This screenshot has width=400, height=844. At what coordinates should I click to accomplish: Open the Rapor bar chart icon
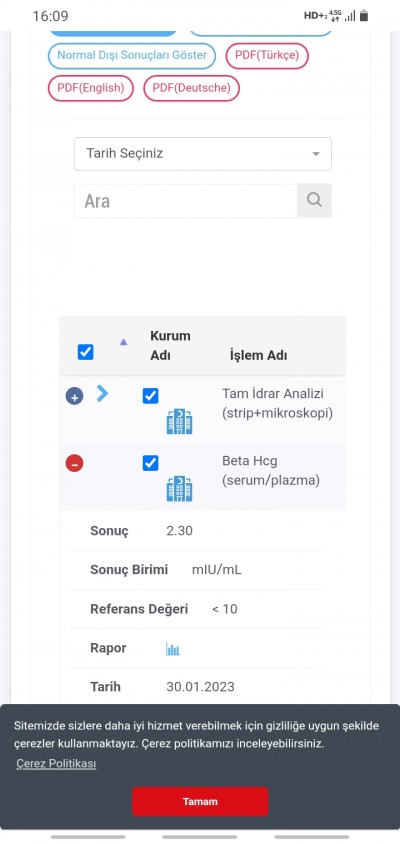click(x=172, y=649)
